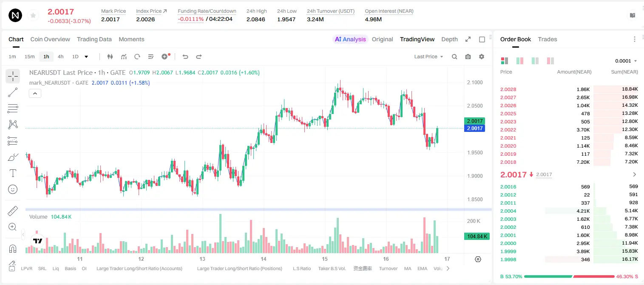Expand the more timeframes dropdown arrow
Image resolution: width=644 pixels, height=285 pixels.
tap(86, 57)
